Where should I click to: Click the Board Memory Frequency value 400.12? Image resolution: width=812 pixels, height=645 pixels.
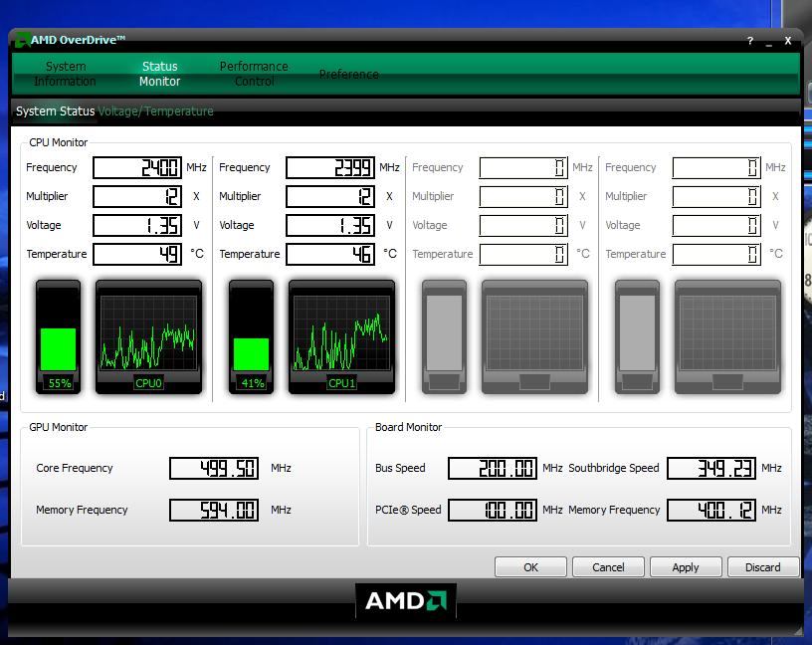[711, 511]
